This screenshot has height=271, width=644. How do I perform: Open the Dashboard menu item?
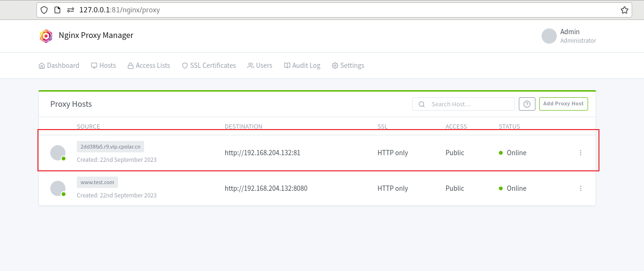point(59,65)
